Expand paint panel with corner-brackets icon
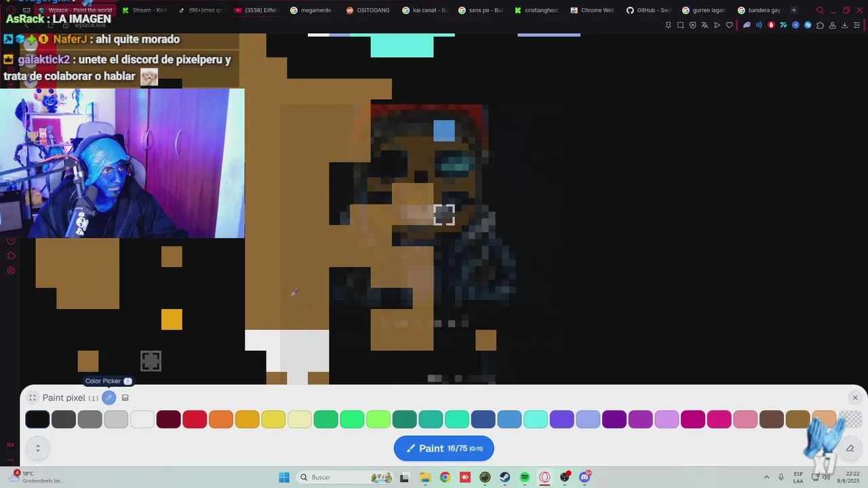 point(32,398)
